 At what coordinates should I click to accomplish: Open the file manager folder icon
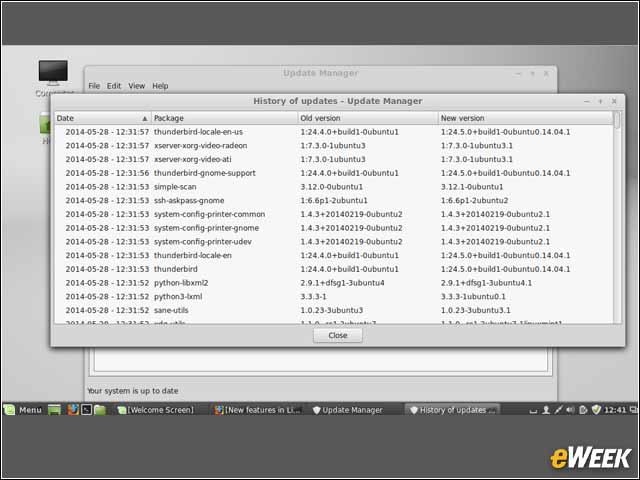pos(100,409)
